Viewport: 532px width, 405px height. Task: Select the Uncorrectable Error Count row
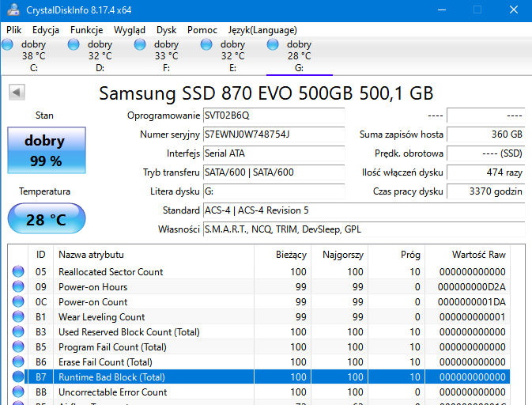coord(259,392)
